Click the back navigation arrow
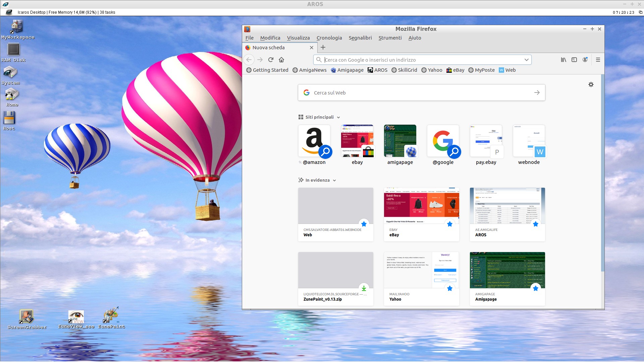The image size is (644, 362). 249,60
